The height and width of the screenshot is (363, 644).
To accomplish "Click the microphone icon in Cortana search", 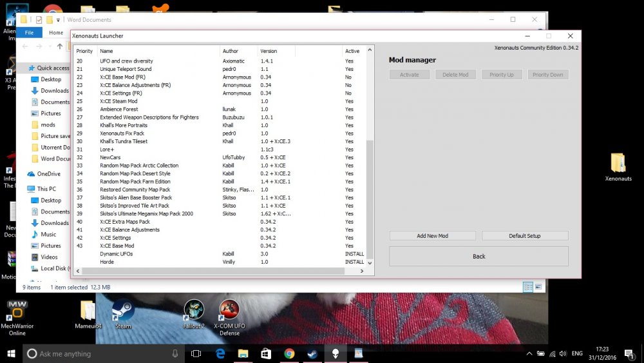I will pos(175,353).
